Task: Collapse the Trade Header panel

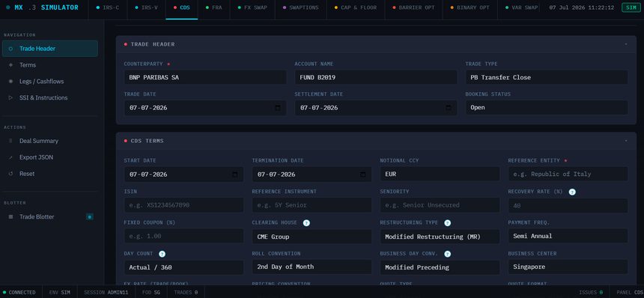Action: tap(626, 44)
